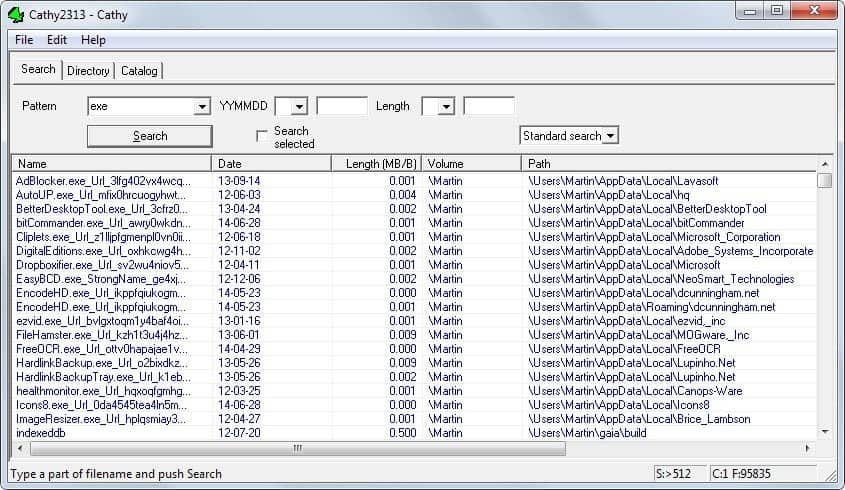
Task: Maximize the Cathy window
Action: tap(777, 11)
